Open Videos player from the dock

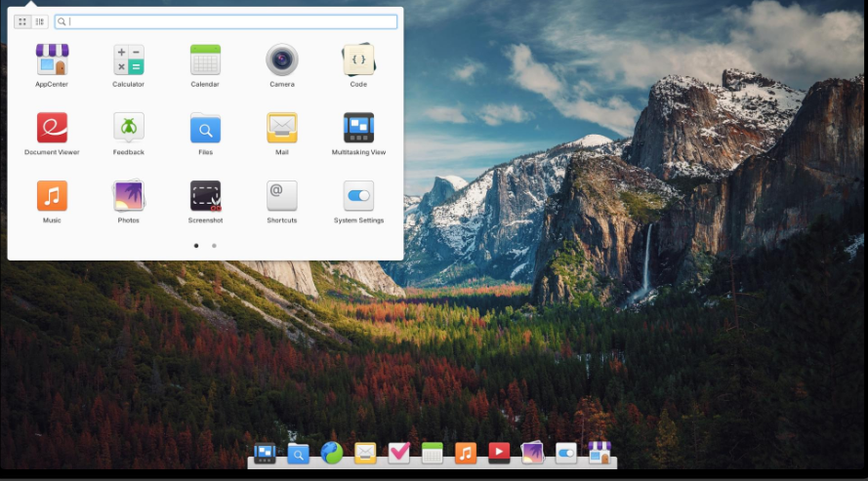(499, 453)
